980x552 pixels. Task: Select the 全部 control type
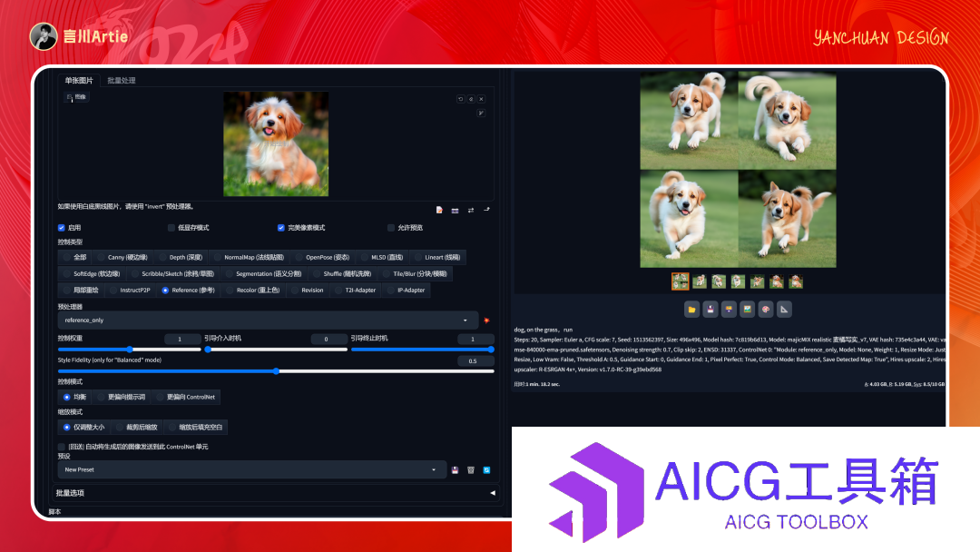(x=74, y=257)
